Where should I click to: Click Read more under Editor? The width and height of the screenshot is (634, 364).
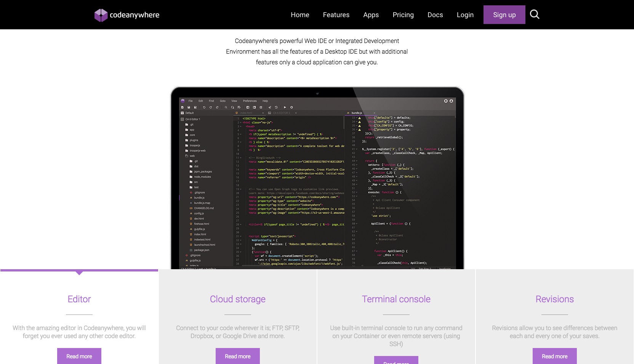(x=79, y=356)
